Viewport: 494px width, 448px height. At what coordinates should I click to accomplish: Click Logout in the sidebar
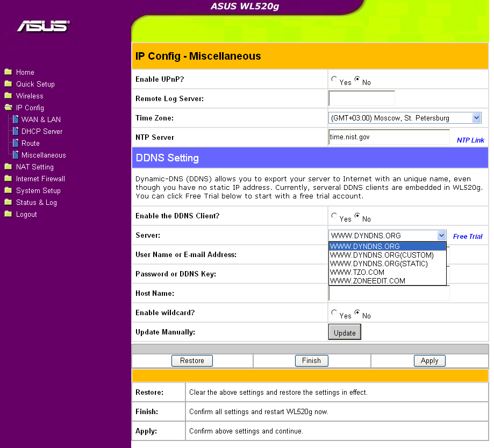[x=26, y=215]
